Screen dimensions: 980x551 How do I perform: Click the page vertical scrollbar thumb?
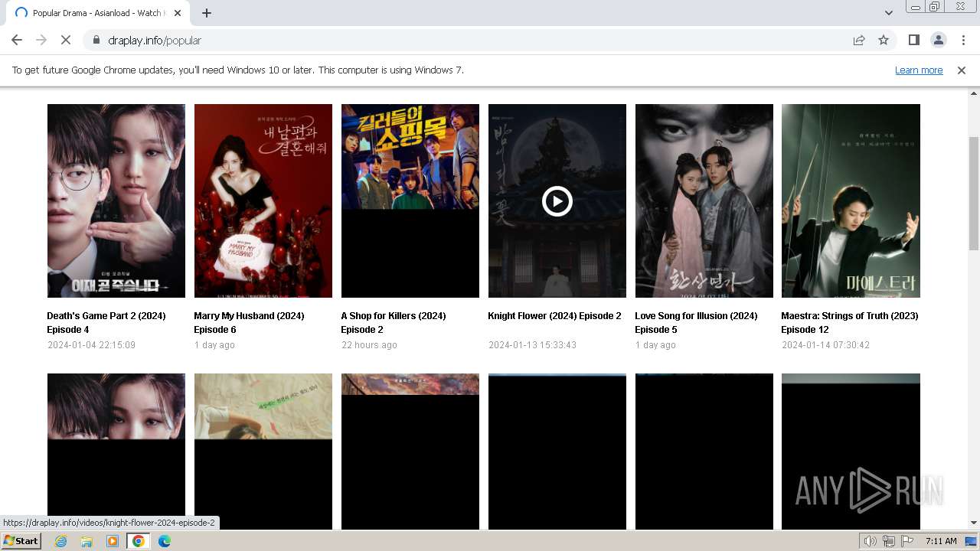click(974, 193)
